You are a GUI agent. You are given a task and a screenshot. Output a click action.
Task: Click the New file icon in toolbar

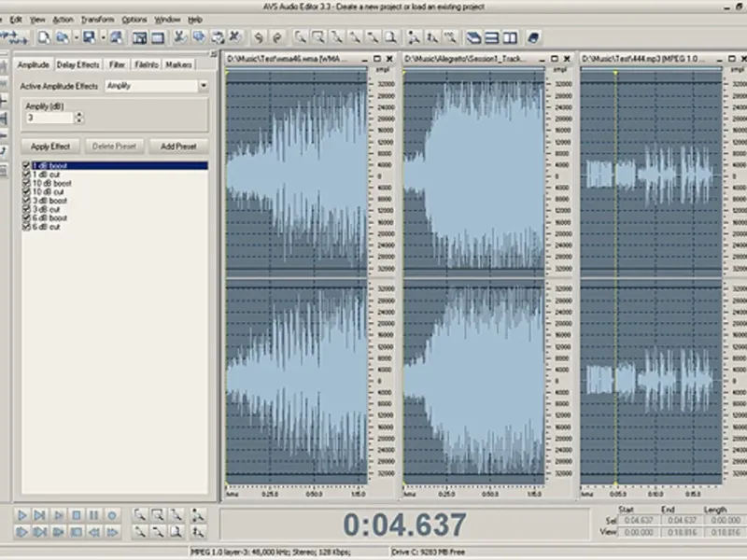(43, 37)
